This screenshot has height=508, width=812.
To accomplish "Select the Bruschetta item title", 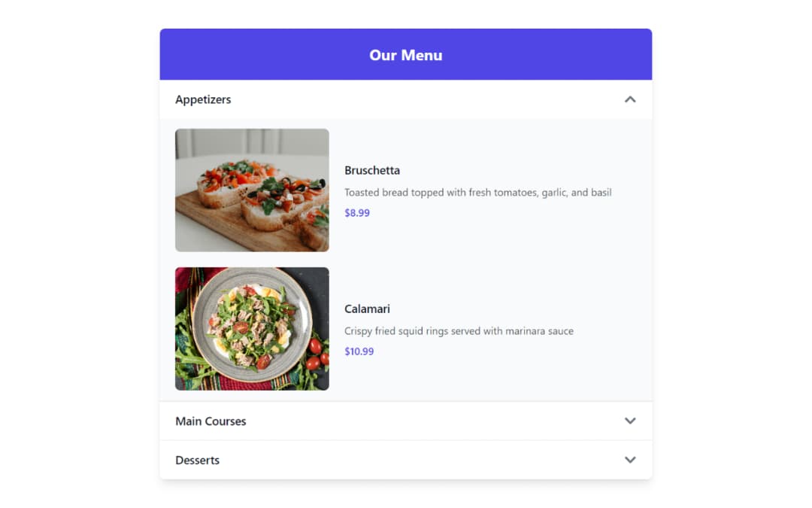I will click(372, 170).
